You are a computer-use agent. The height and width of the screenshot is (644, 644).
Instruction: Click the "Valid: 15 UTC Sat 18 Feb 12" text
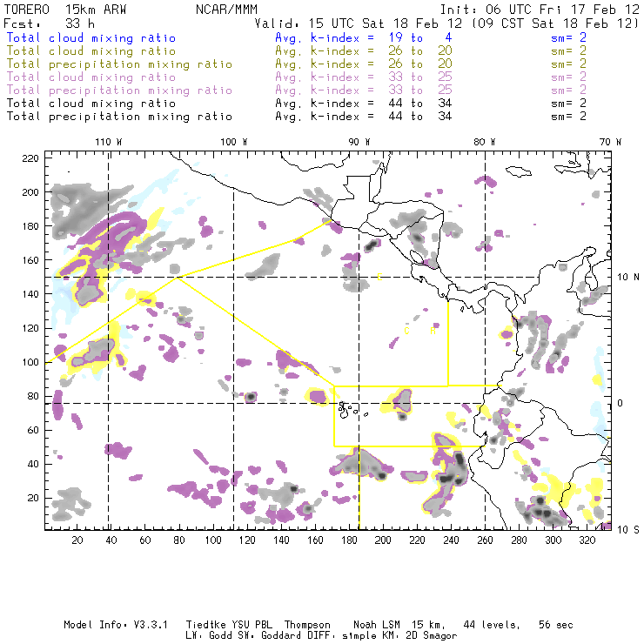click(359, 23)
